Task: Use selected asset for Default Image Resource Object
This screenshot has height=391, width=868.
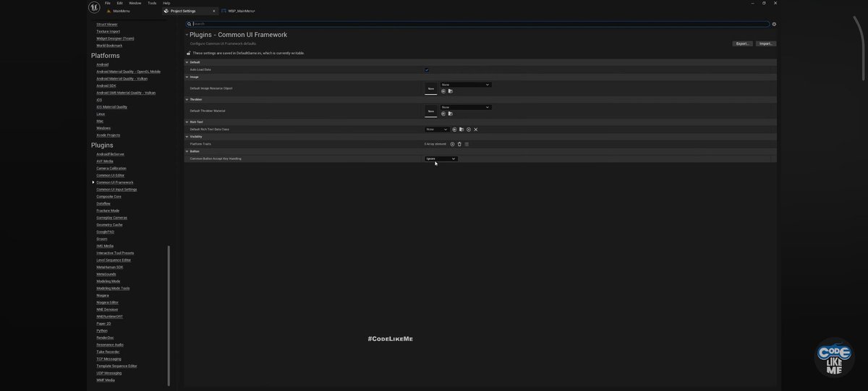Action: [x=443, y=91]
